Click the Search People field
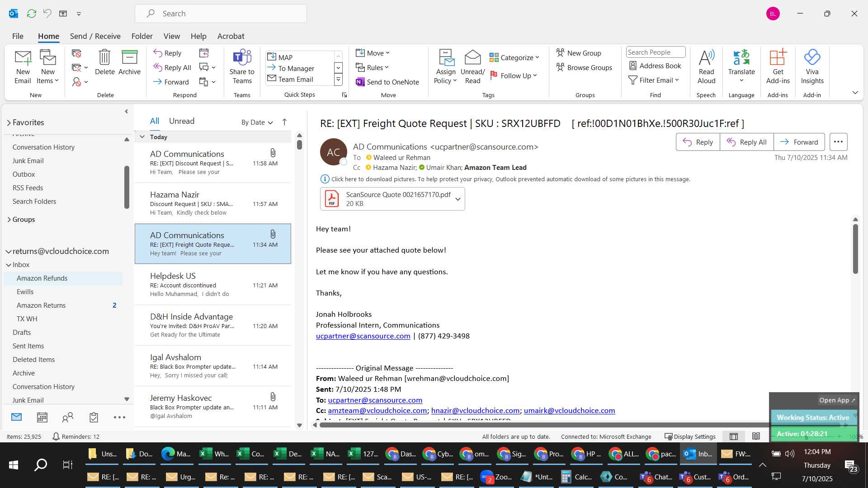Viewport: 868px width, 488px height. pyautogui.click(x=656, y=52)
